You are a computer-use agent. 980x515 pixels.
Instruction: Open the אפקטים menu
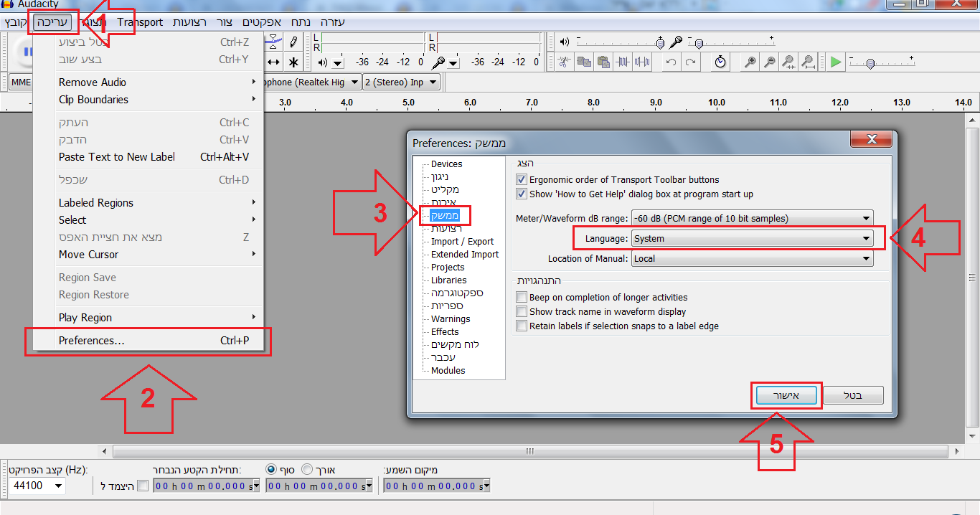tap(262, 22)
